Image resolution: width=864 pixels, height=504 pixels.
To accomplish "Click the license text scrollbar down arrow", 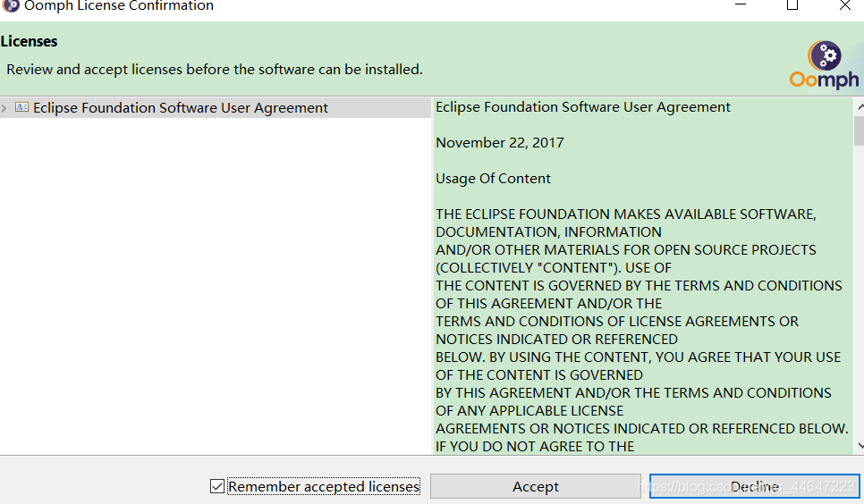I will [x=860, y=445].
